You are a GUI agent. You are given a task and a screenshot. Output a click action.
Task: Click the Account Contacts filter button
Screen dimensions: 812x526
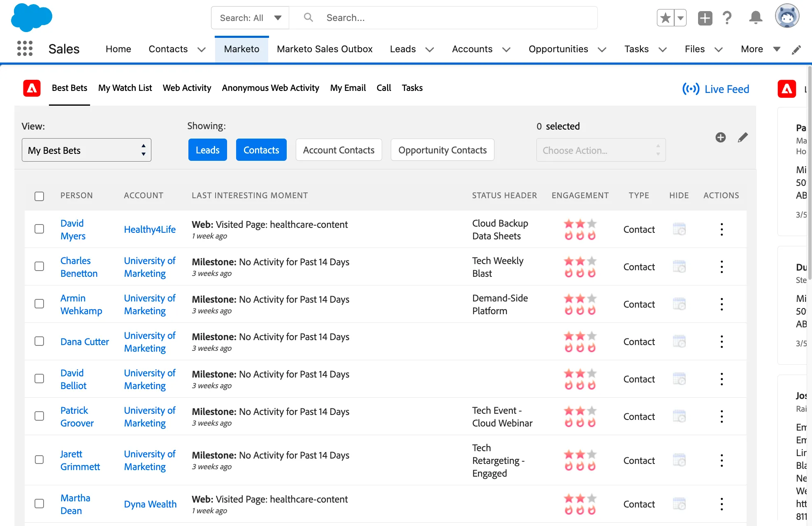coord(339,150)
